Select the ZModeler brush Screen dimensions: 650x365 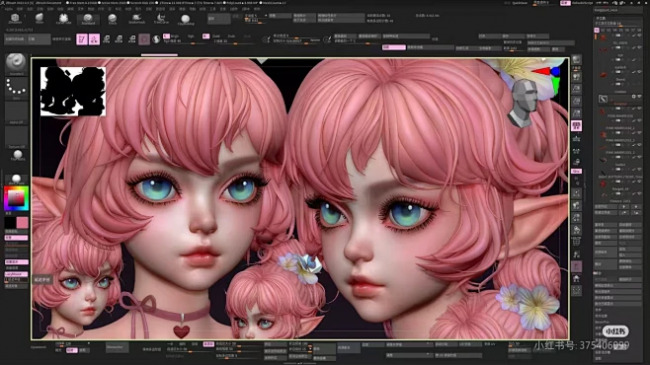15,19
